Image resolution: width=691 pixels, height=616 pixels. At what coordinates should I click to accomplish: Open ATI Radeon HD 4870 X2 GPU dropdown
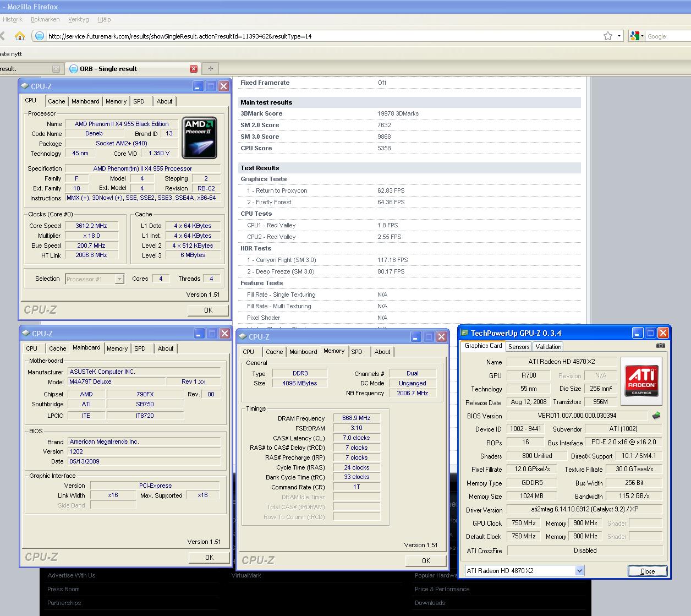pos(579,571)
